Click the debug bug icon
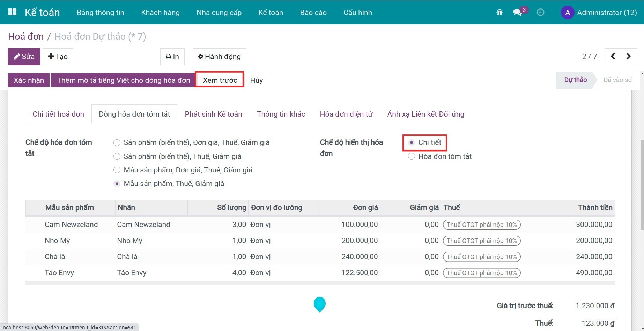 [x=499, y=13]
